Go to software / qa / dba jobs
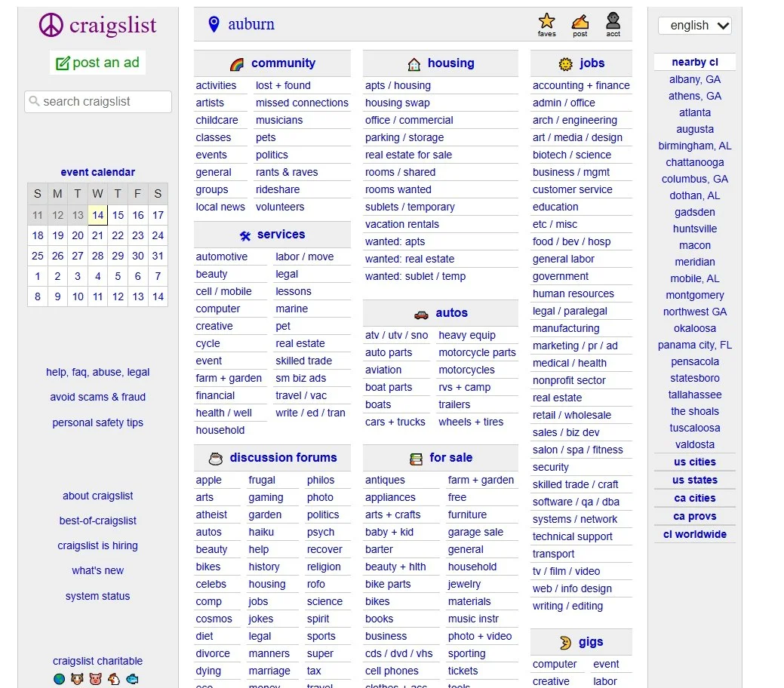This screenshot has height=688, width=784. [576, 502]
